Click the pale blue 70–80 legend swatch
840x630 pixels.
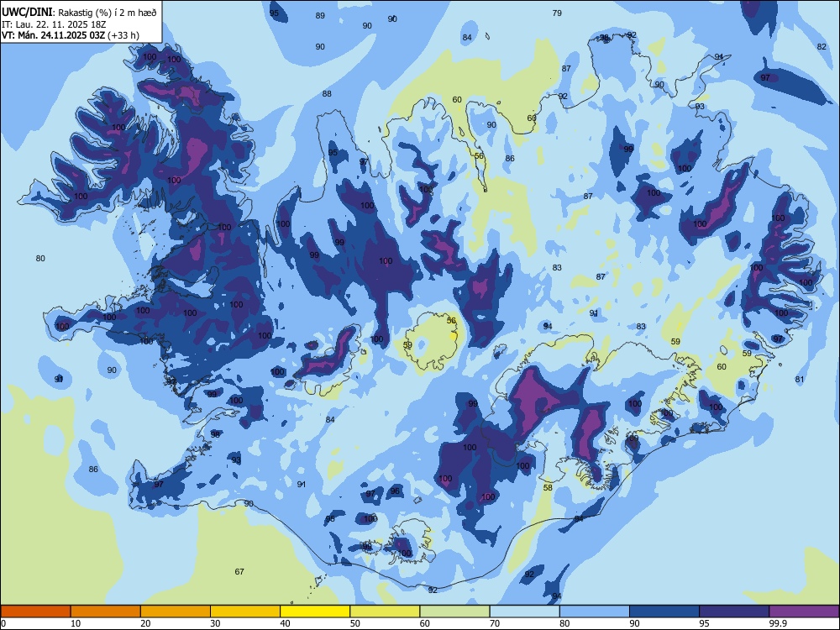524,612
